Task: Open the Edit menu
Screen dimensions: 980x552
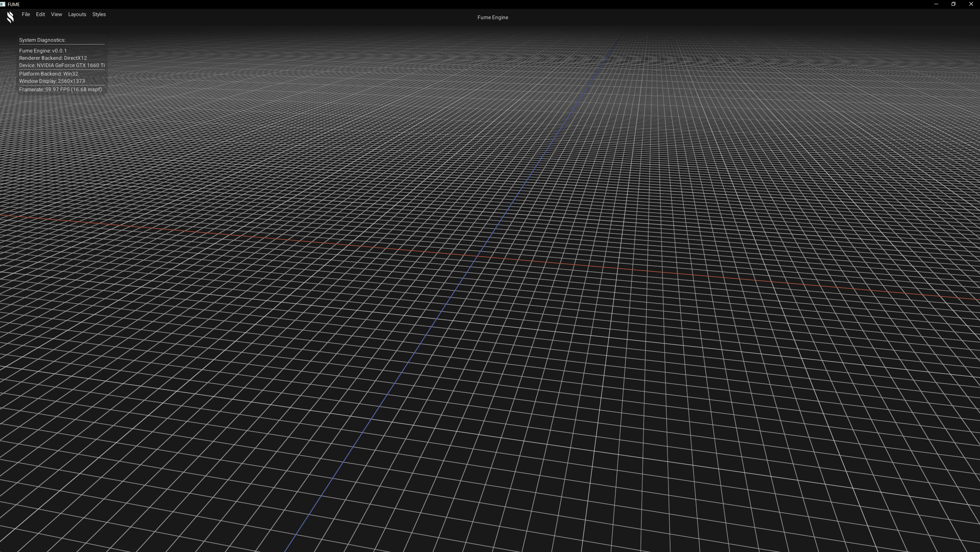Action: pyautogui.click(x=40, y=14)
